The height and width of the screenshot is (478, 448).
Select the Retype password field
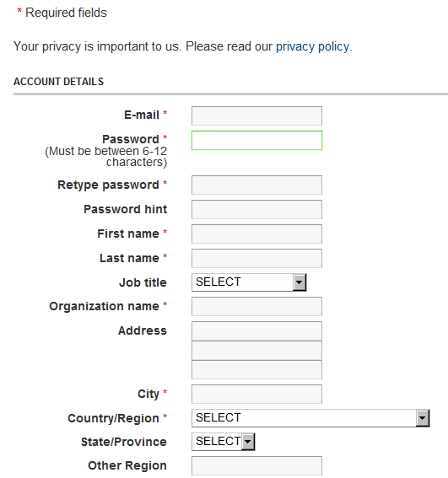(256, 185)
